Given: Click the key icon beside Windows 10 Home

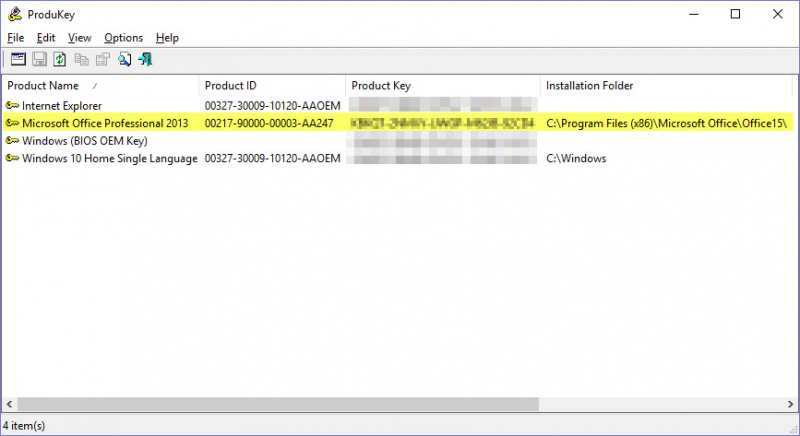Looking at the screenshot, I should pos(12,158).
